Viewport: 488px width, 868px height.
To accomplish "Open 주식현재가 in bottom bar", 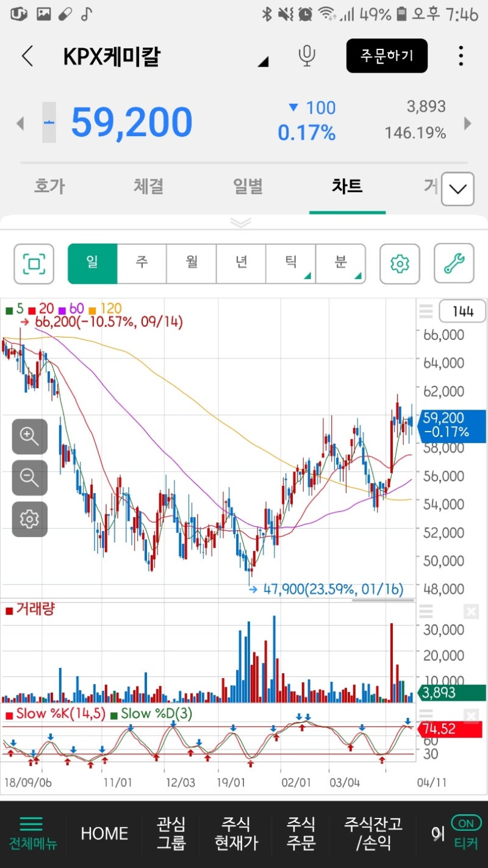I will click(236, 833).
